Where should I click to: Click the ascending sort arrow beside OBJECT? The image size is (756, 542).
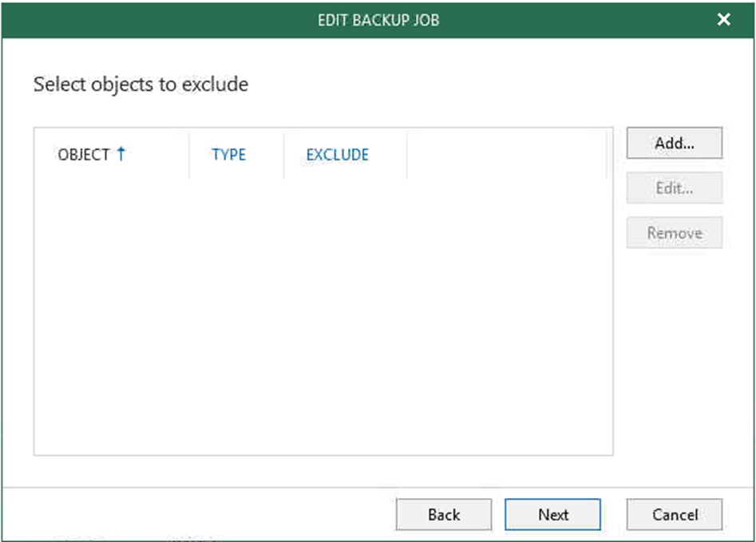pyautogui.click(x=121, y=154)
